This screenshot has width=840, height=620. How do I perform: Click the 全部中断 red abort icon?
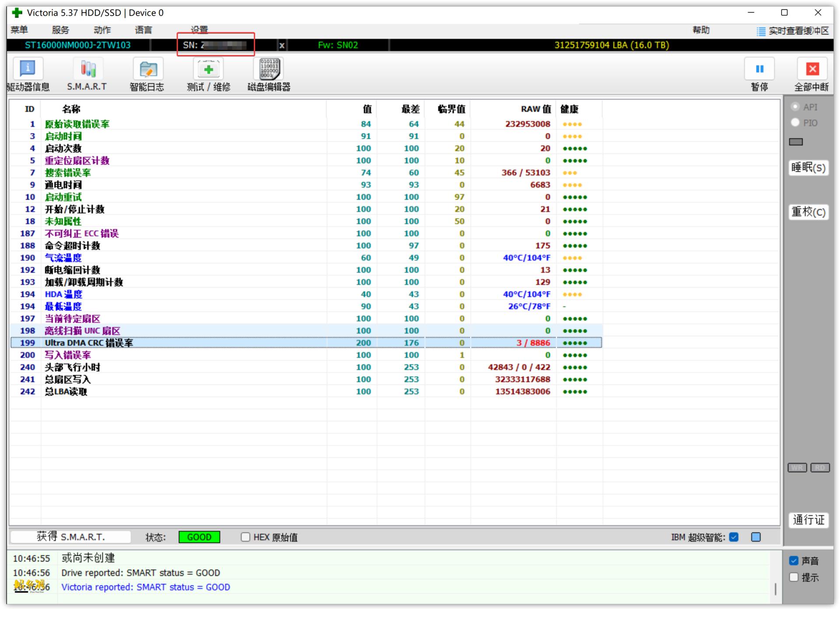point(812,69)
